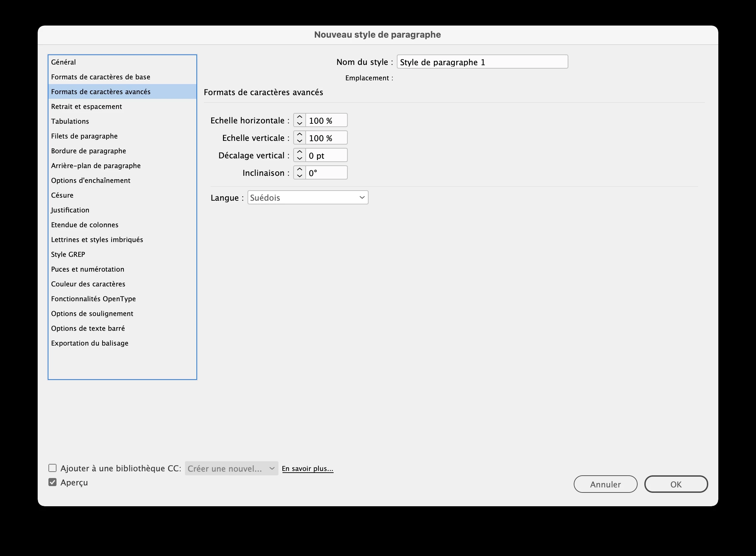Increase Inclinaison with up arrow
Image resolution: width=756 pixels, height=556 pixels.
pos(299,170)
